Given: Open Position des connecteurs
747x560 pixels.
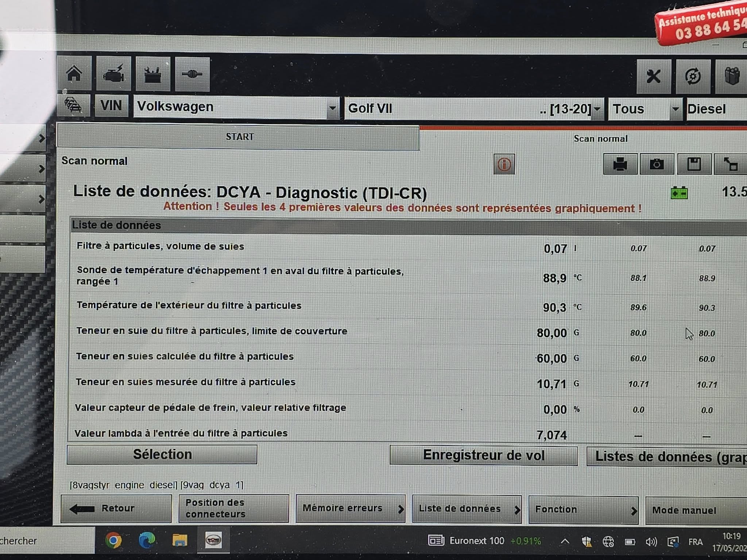Looking at the screenshot, I should point(234,508).
